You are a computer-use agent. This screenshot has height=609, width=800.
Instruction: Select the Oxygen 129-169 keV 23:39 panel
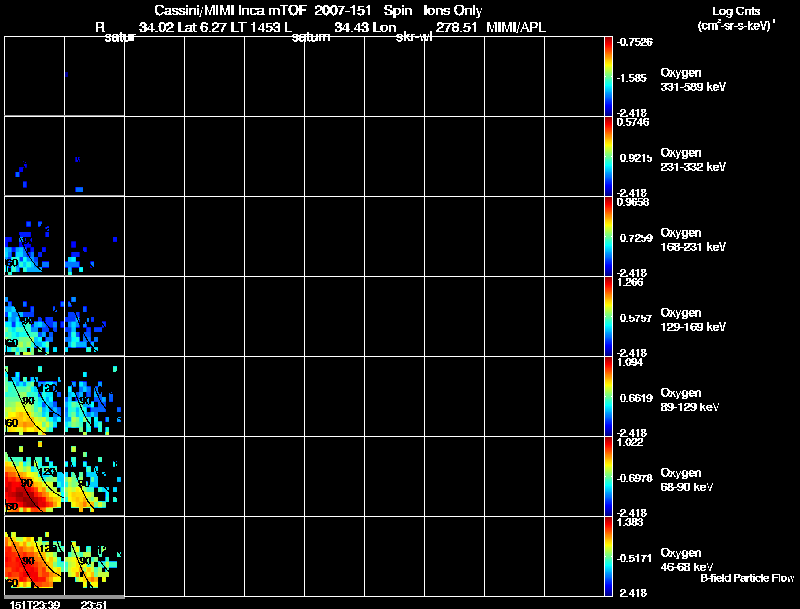[x=35, y=316]
